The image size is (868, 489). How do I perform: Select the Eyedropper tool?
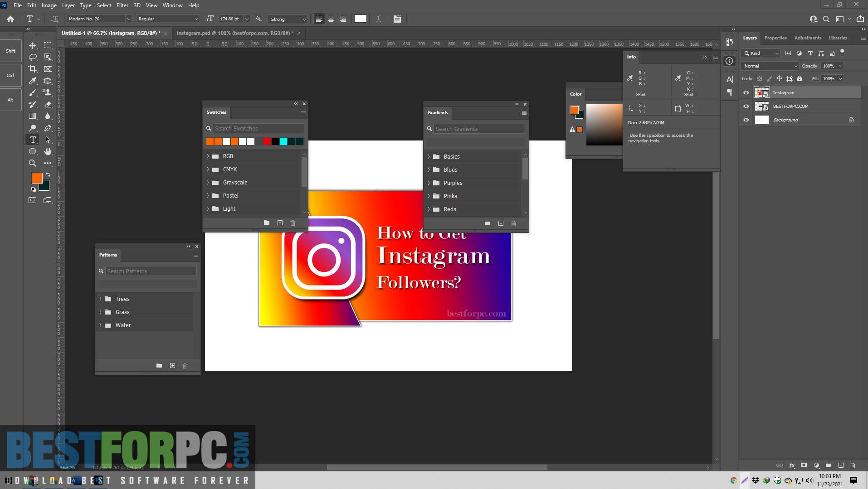[33, 81]
